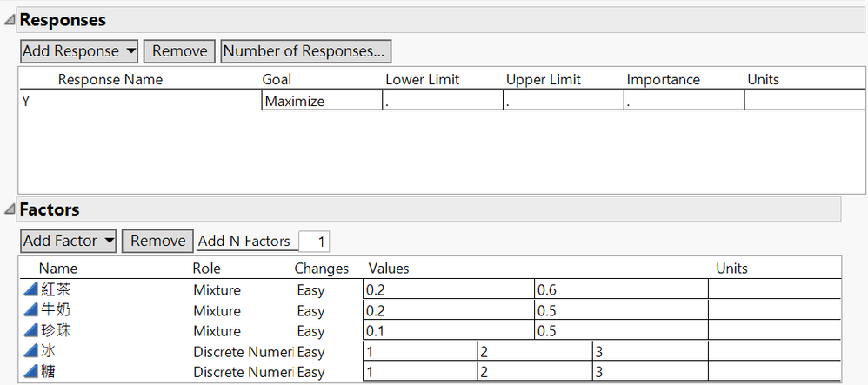
Task: Collapse the Factors section disclosure triangle
Action: coord(10,209)
